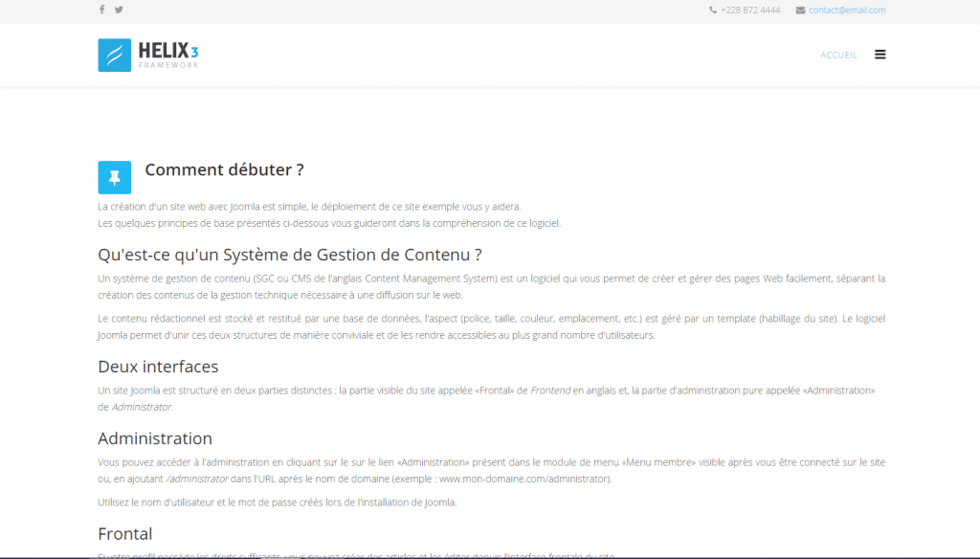This screenshot has width=980, height=559.
Task: Click the "Deux interfaces" heading
Action: (x=158, y=367)
